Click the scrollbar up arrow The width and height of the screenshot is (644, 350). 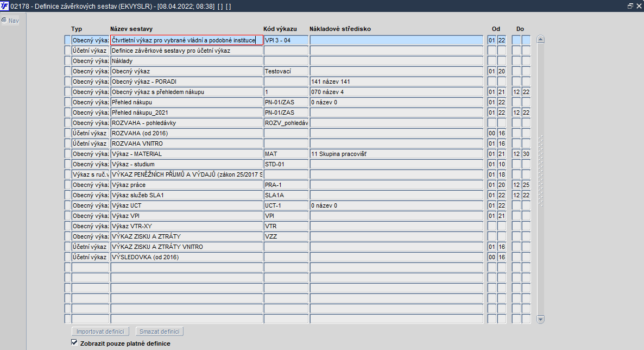click(x=540, y=40)
